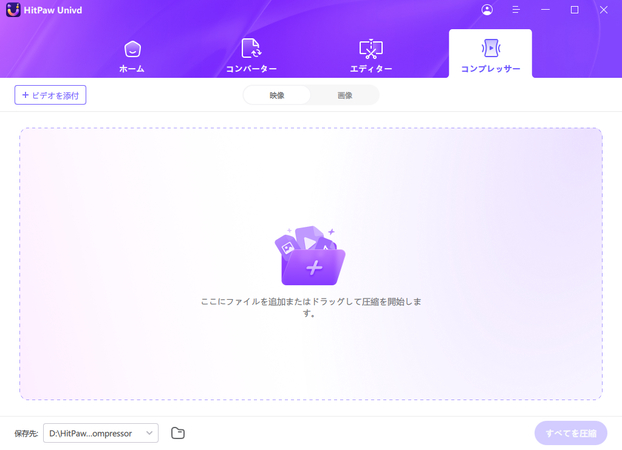Close the HitPaw Univd window

point(604,10)
